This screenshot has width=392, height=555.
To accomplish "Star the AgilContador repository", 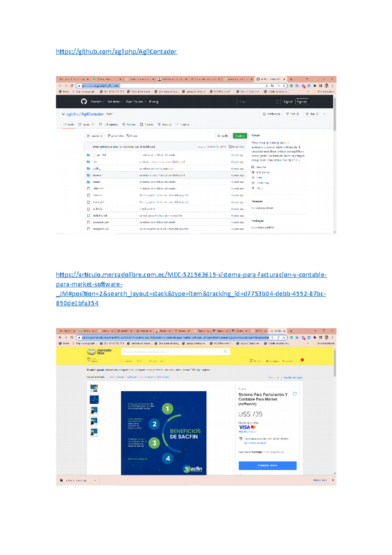I will click(x=312, y=114).
